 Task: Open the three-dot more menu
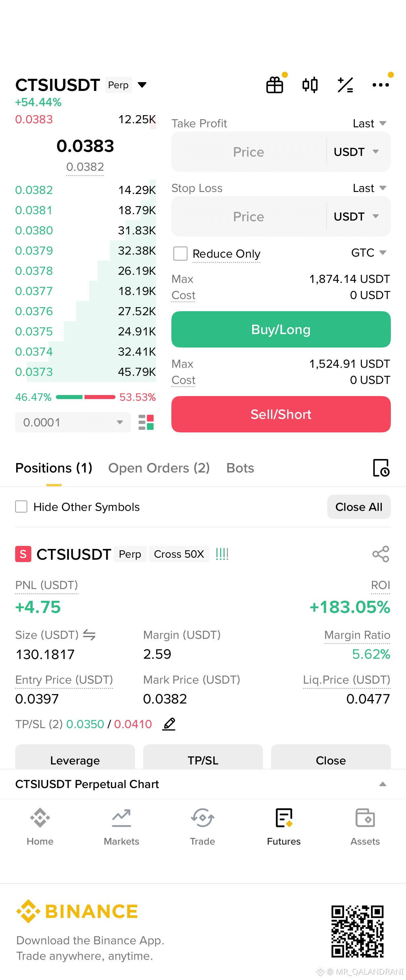(x=380, y=85)
